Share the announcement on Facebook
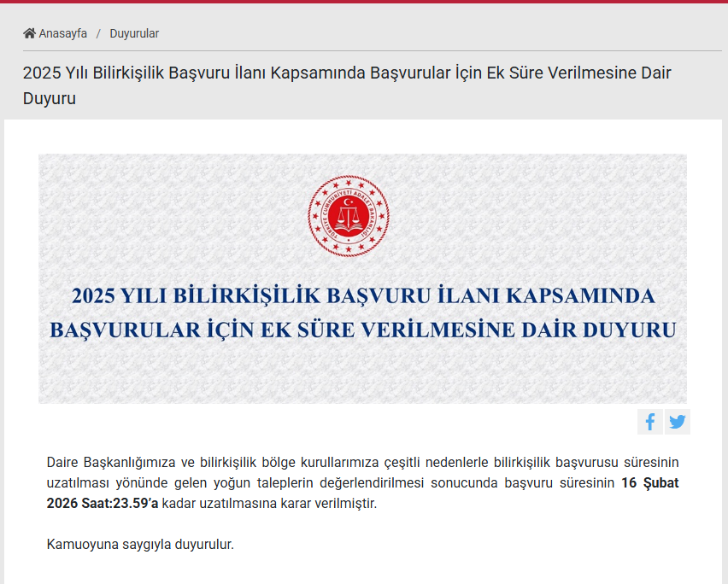 tap(650, 421)
